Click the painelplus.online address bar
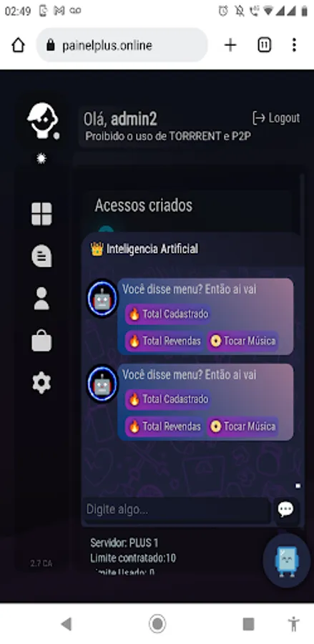 coord(122,45)
